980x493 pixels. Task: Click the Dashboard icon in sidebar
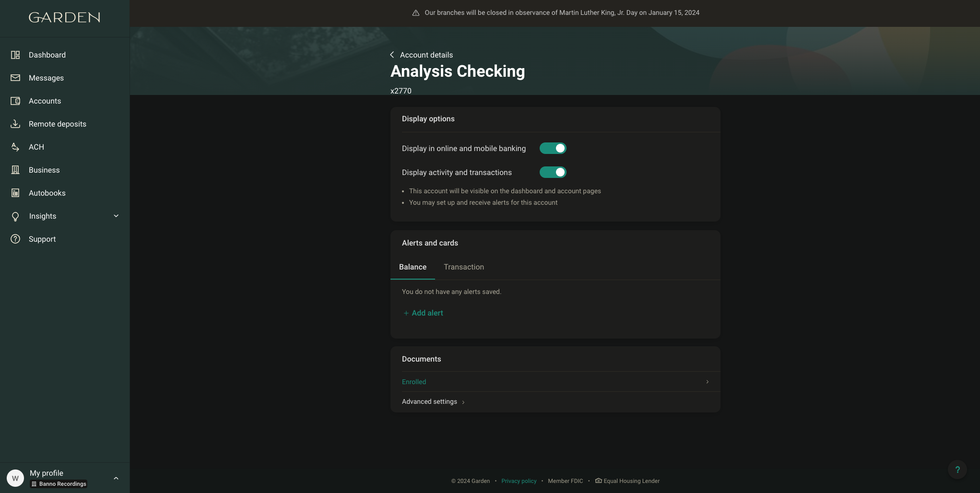[15, 55]
